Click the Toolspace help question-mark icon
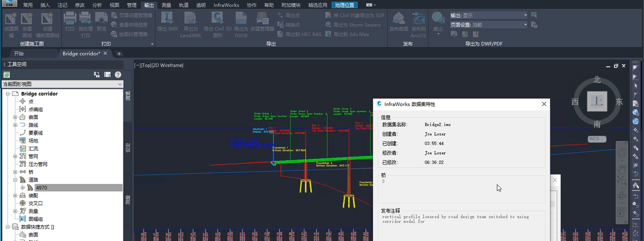This screenshot has width=644, height=241. point(118,75)
